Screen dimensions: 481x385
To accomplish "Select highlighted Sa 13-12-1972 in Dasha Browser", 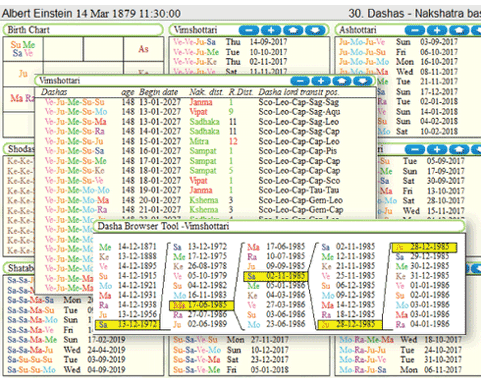I will (x=128, y=324).
